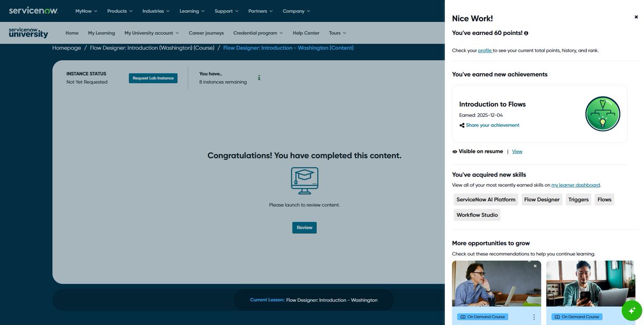Toggle the Visible on resume eye icon
The height and width of the screenshot is (325, 644).
tap(455, 152)
